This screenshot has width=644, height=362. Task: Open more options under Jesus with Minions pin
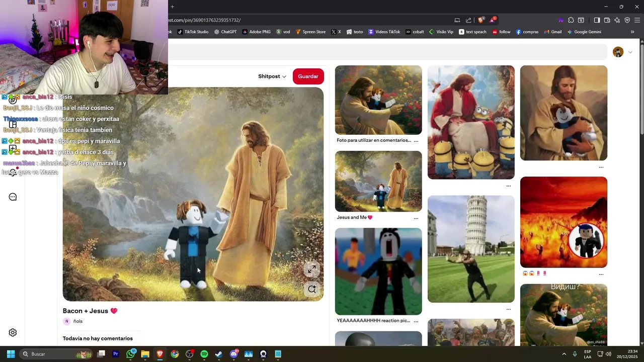click(509, 186)
